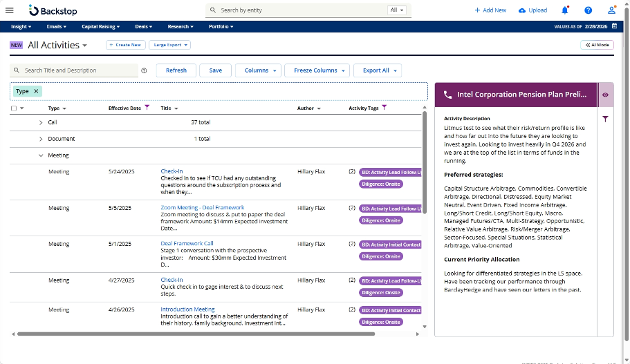The width and height of the screenshot is (630, 364).
Task: Click the Values As Of date 2/28/2026
Action: pos(596,26)
